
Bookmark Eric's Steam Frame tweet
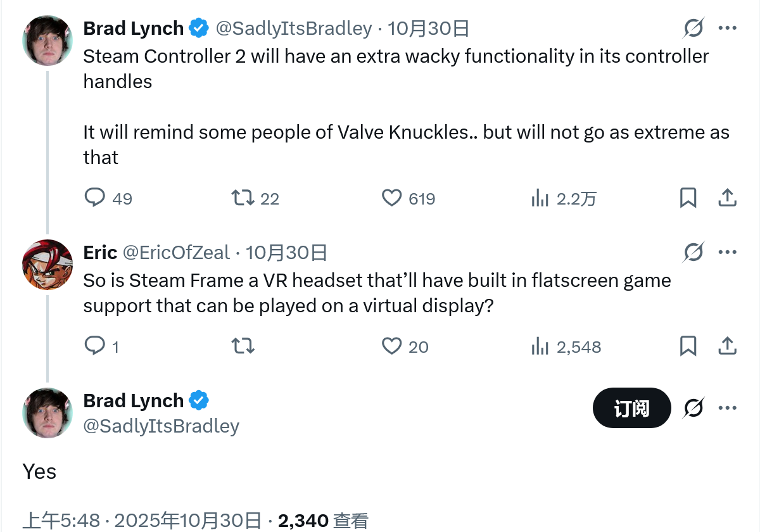click(688, 346)
